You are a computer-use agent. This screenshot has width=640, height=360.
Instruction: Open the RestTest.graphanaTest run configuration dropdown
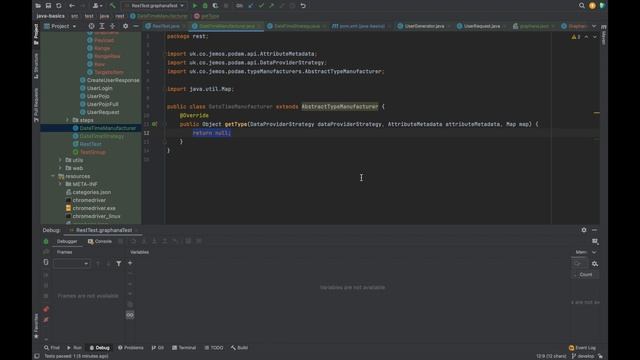tap(154, 6)
